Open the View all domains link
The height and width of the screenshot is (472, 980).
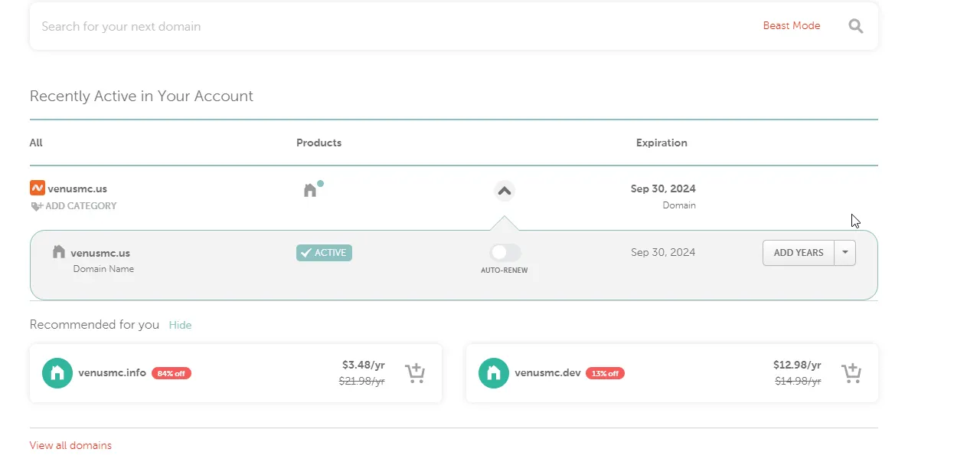click(70, 445)
